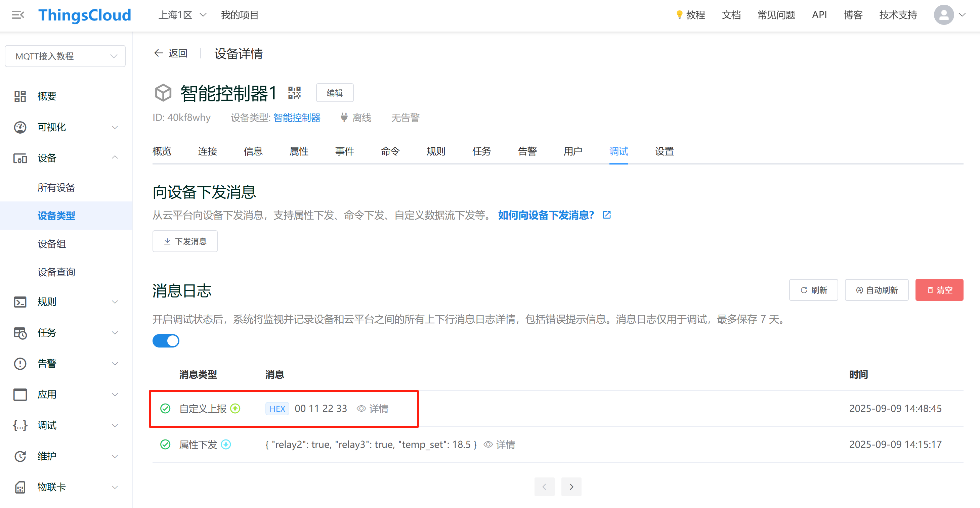The height and width of the screenshot is (508, 980).
Task: Click the 设备 devices icon in the sidebar
Action: point(20,158)
